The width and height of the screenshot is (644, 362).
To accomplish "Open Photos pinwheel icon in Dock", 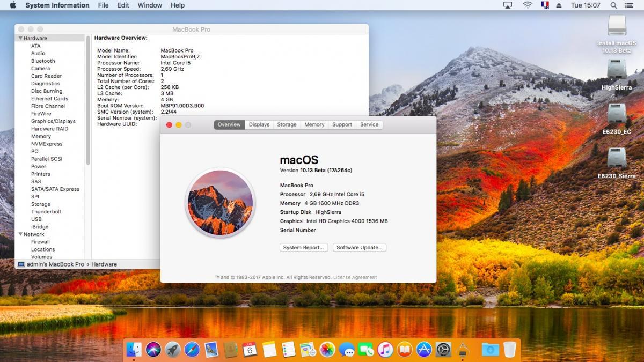I will tap(327, 350).
